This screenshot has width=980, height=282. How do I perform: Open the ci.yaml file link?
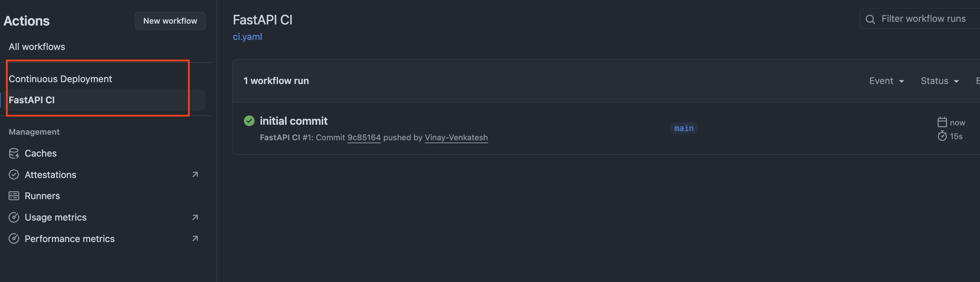tap(247, 37)
